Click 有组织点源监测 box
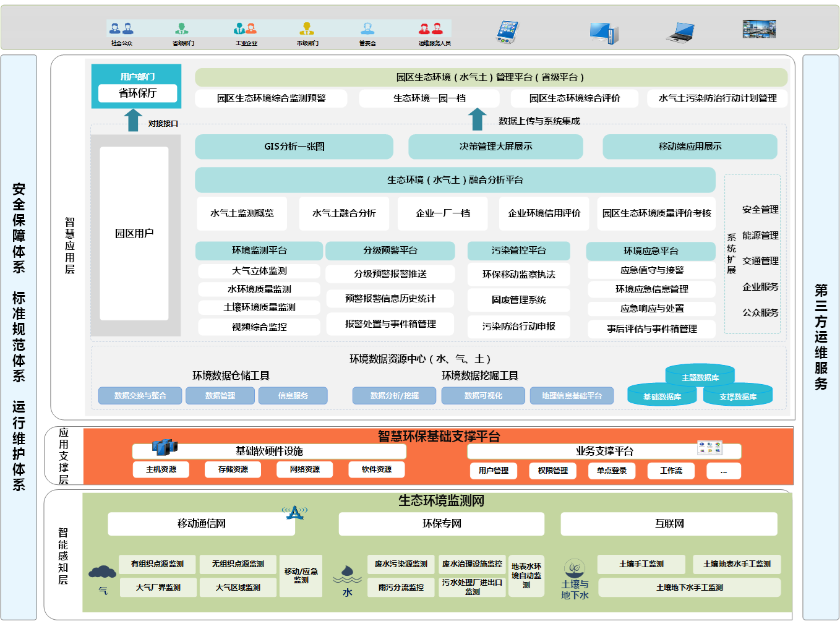Viewport: 840px width, 621px height. [x=157, y=564]
